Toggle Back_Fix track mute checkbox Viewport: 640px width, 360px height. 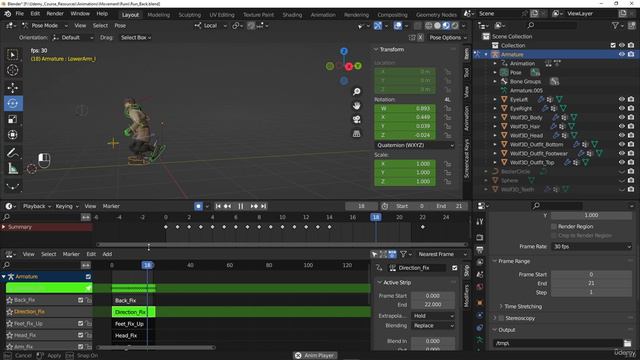(80, 300)
